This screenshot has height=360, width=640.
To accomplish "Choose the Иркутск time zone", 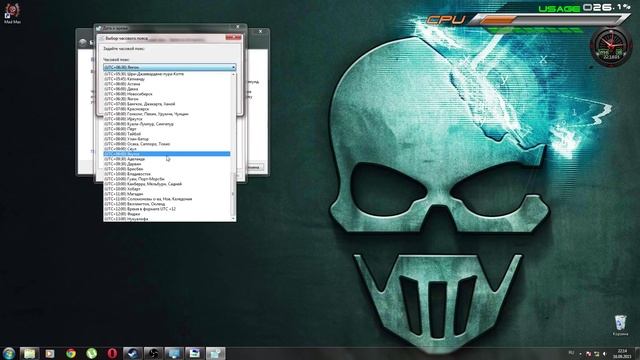I will click(x=167, y=119).
